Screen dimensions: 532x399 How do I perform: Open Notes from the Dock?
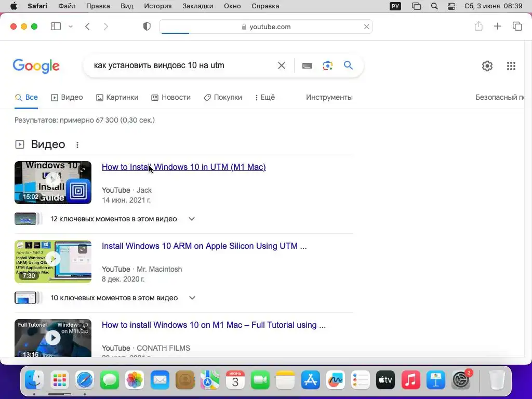[x=285, y=380]
